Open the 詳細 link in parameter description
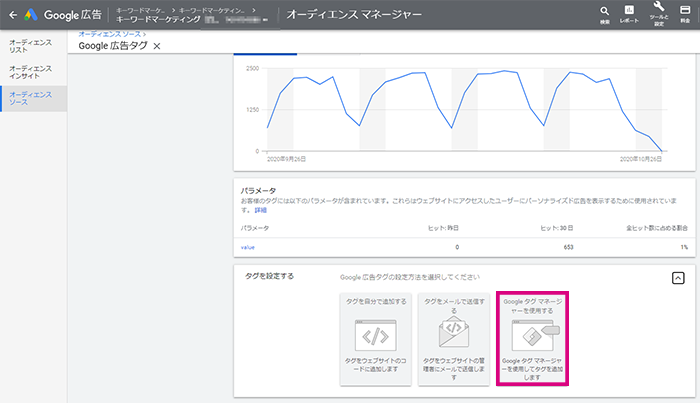This screenshot has height=403, width=700. pyautogui.click(x=261, y=210)
